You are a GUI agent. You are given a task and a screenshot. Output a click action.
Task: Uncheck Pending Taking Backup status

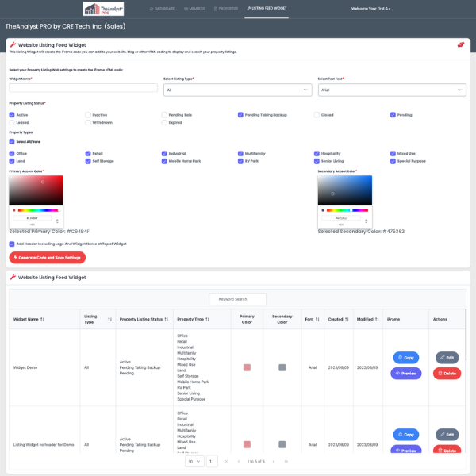[240, 115]
